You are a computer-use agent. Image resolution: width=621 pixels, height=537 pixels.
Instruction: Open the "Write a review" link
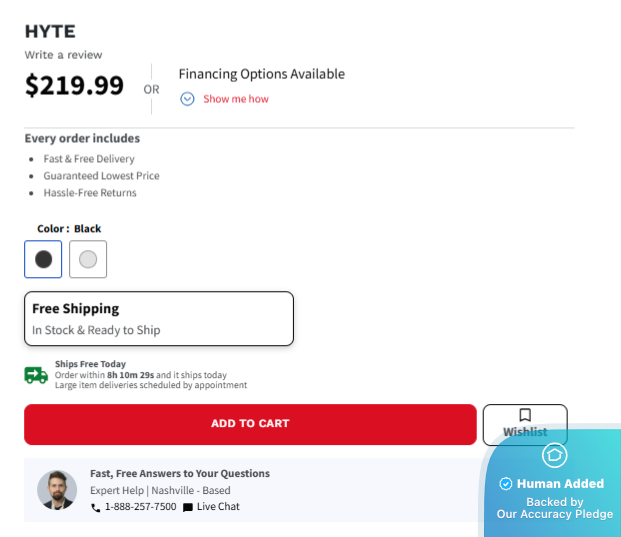pos(63,55)
